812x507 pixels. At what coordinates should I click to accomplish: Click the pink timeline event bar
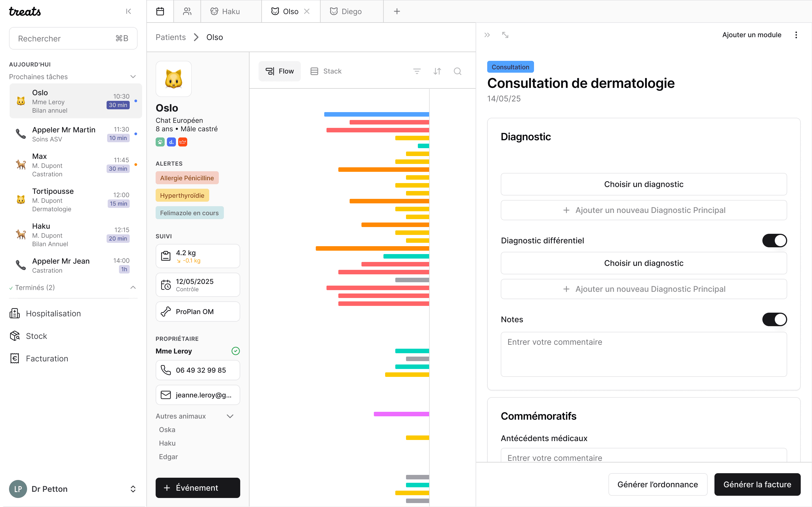coord(401,414)
